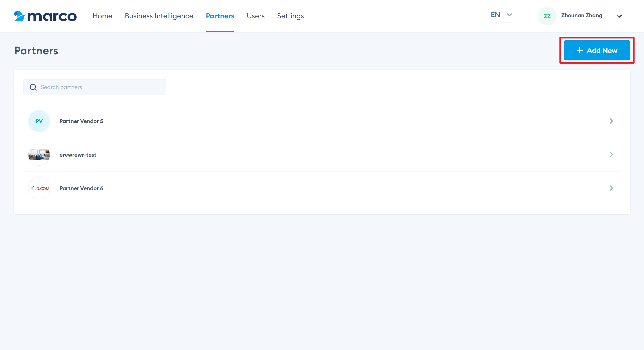Switch to Business Intelligence tab
This screenshot has width=644, height=350.
point(159,16)
